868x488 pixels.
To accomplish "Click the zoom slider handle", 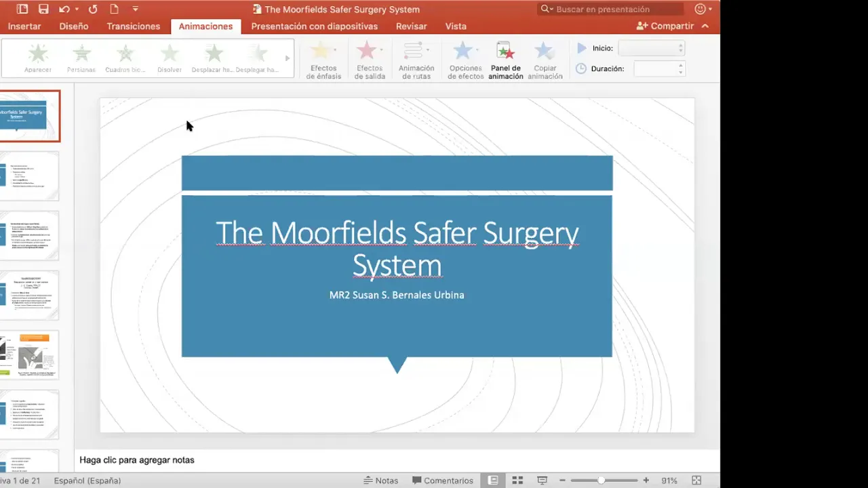I will click(x=601, y=481).
